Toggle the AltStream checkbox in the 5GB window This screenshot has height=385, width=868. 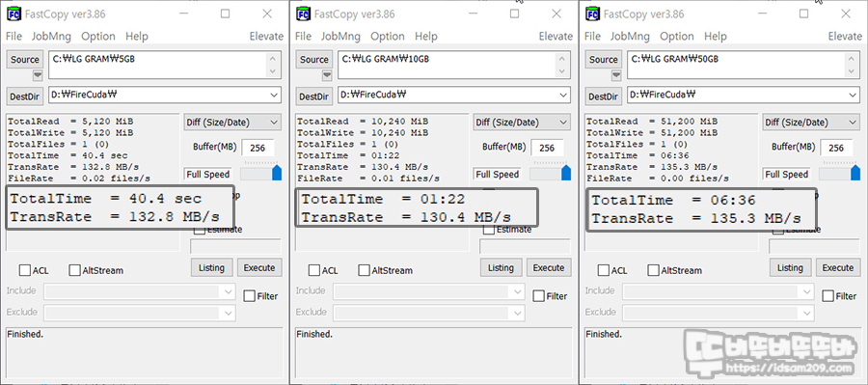click(x=74, y=270)
